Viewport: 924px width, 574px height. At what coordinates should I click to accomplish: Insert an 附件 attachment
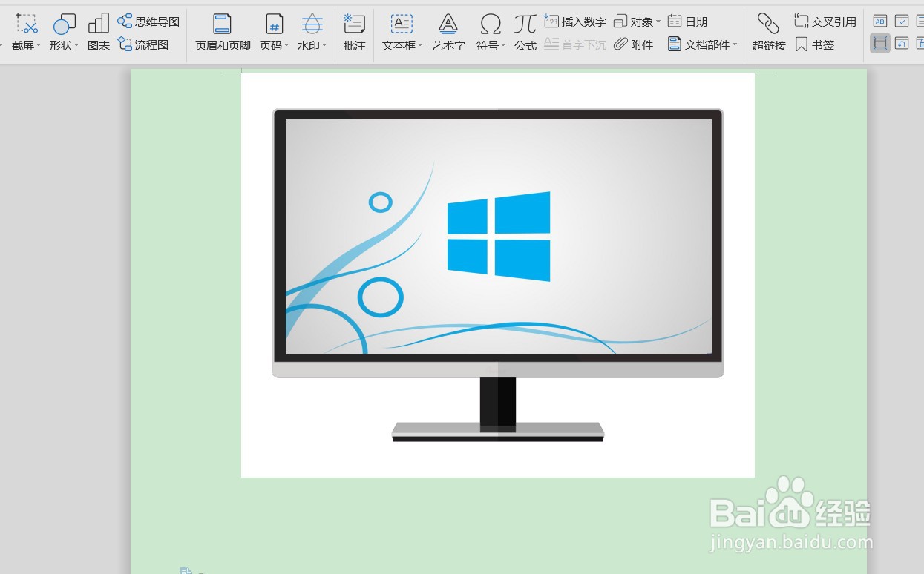[634, 44]
